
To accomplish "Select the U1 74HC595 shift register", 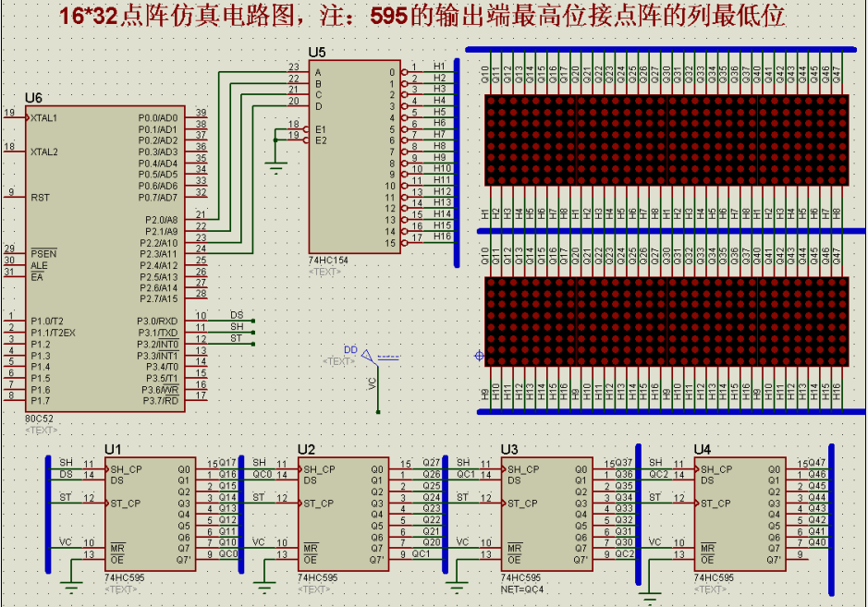I will tap(149, 513).
